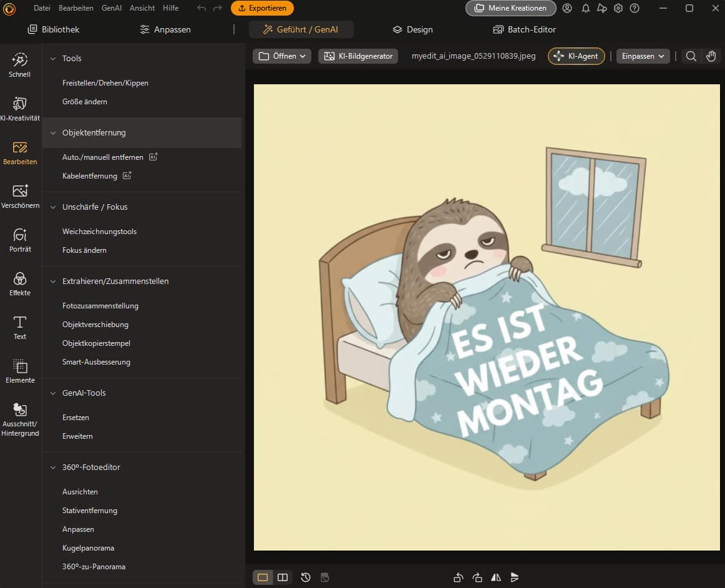The width and height of the screenshot is (725, 588).
Task: Click the sloth image on canvas
Action: pyautogui.click(x=487, y=317)
